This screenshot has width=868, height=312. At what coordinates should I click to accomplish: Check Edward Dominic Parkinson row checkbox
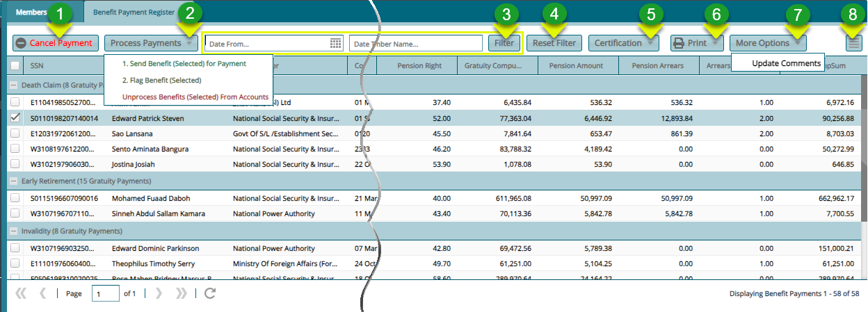(x=15, y=248)
